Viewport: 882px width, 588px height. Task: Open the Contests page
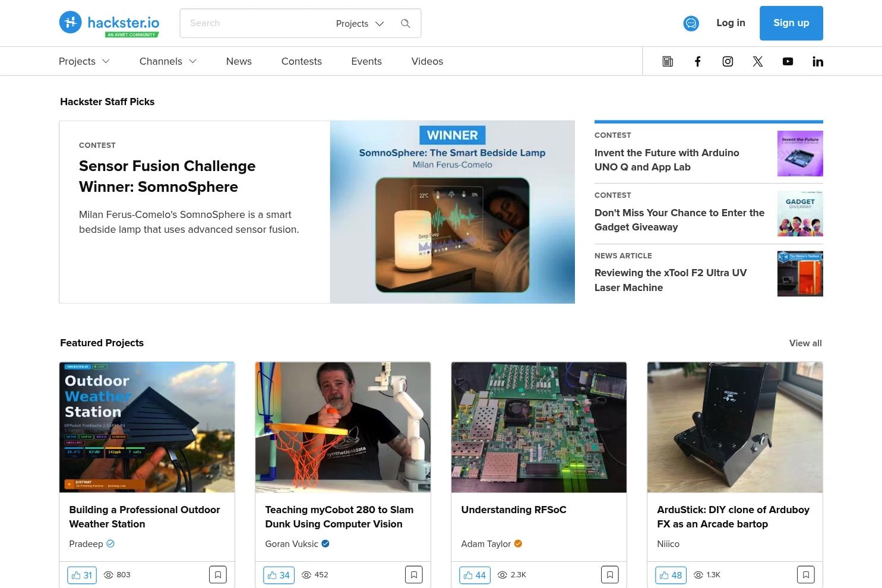click(x=302, y=61)
